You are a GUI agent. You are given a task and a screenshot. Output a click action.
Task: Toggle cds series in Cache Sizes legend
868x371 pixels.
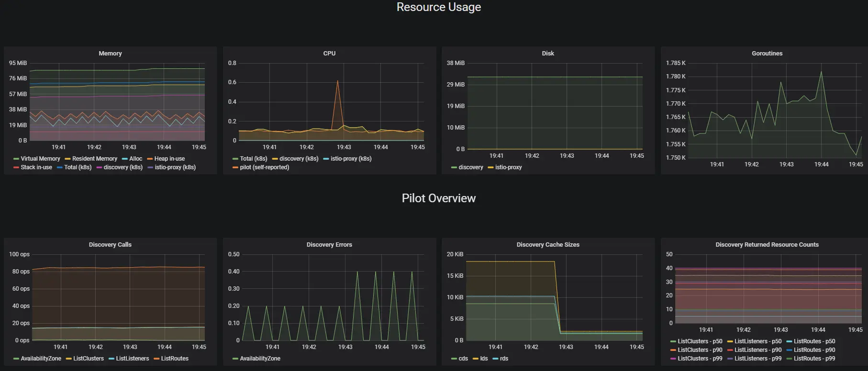[x=463, y=359]
